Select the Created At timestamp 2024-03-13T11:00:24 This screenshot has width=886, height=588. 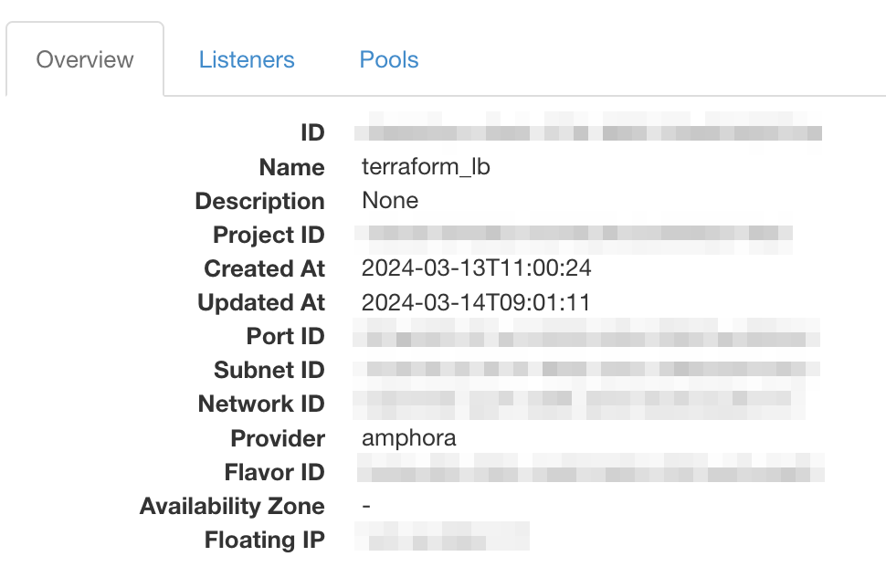[x=476, y=269]
